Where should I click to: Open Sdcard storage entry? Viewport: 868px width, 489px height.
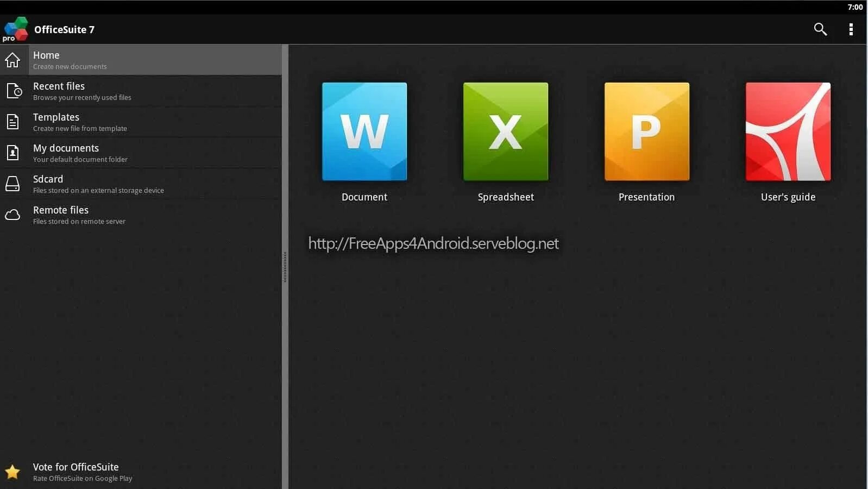click(x=141, y=184)
